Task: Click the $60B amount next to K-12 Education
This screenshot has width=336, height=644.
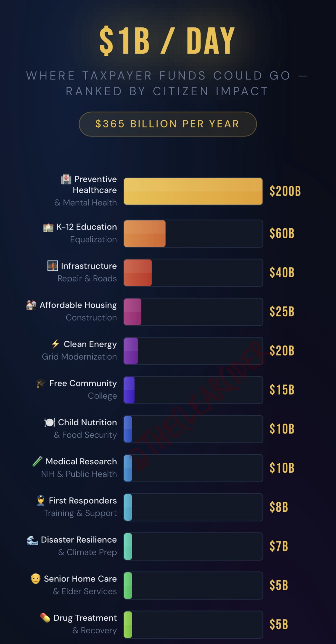Action: click(282, 233)
